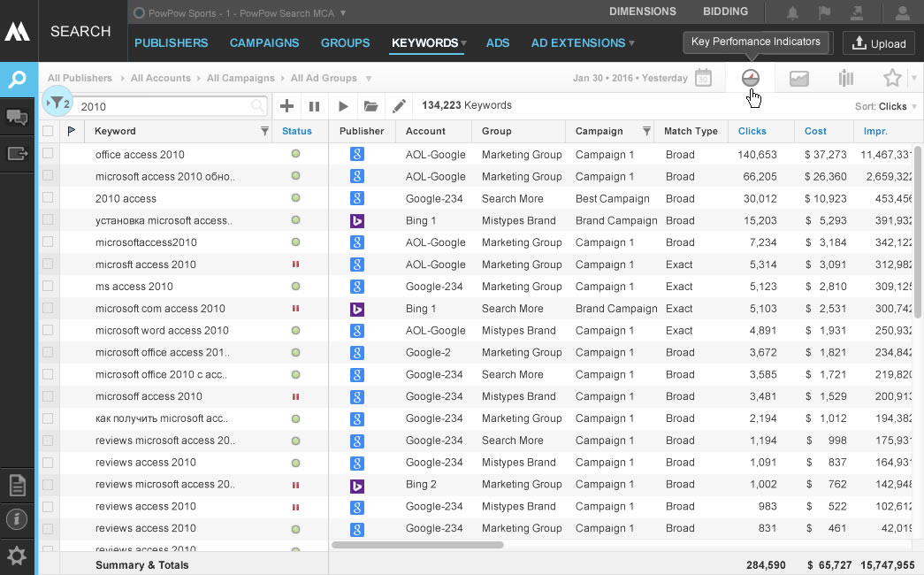
Task: Click the All Accounts breadcrumb link
Action: coord(160,78)
